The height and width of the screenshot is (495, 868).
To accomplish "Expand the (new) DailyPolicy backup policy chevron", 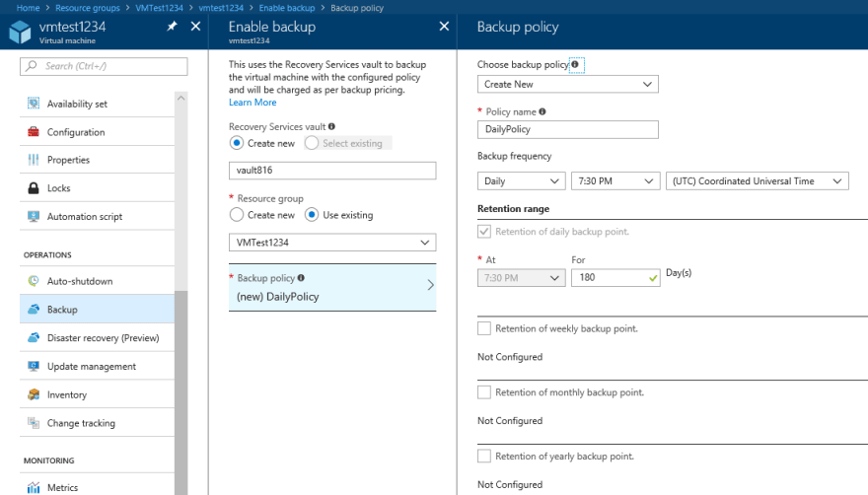I will click(x=431, y=285).
